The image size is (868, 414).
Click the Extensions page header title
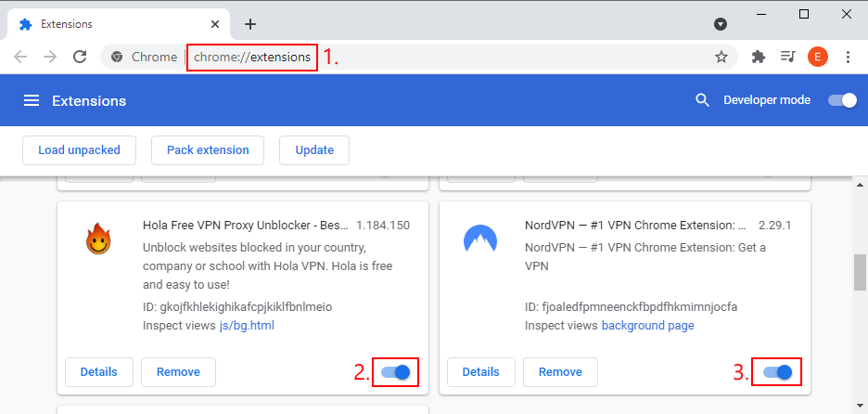(89, 101)
